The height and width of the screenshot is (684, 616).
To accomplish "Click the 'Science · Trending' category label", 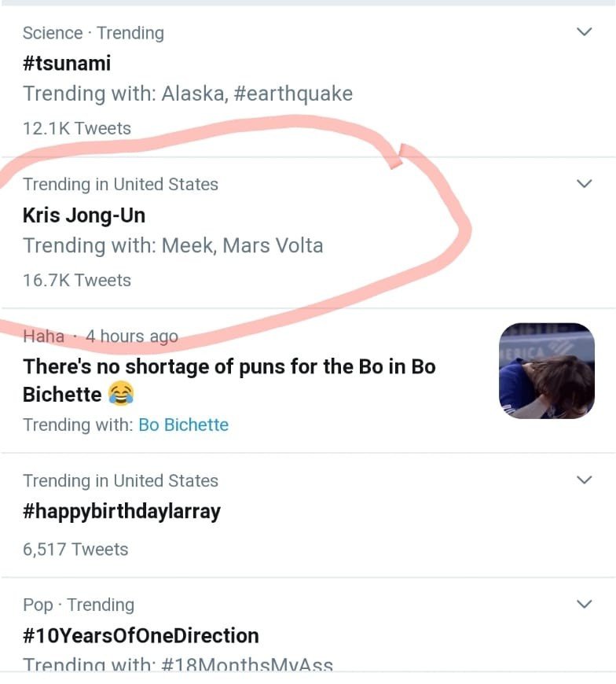I will [x=93, y=33].
